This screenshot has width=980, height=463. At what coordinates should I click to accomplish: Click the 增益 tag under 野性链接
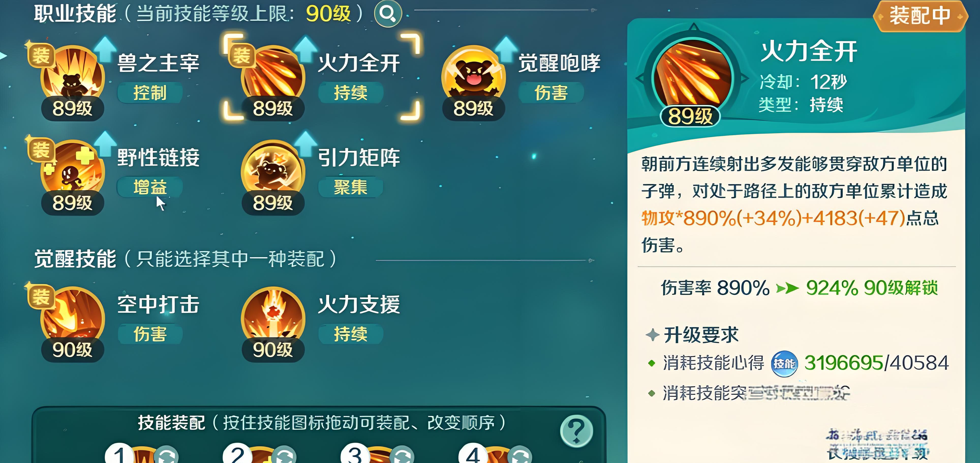pyautogui.click(x=150, y=187)
